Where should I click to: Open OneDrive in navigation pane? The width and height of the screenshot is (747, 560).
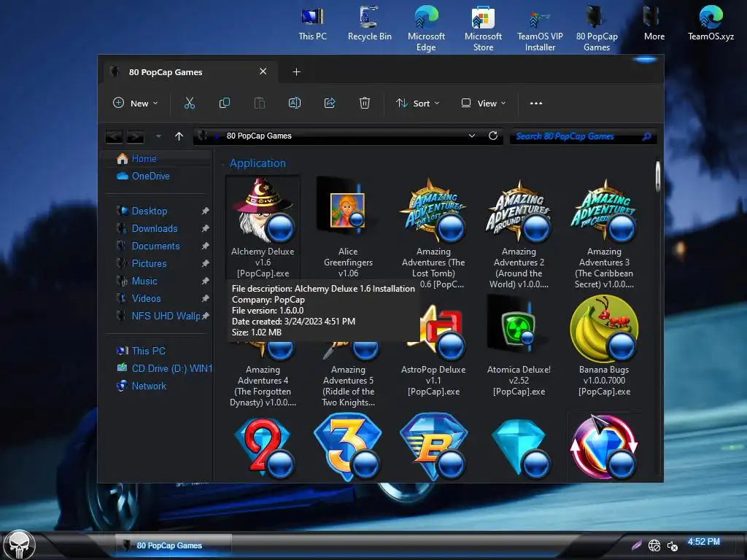tap(150, 176)
